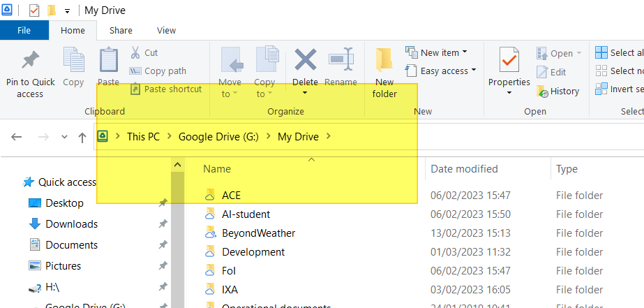Open the recent locations dropdown chevron

click(x=64, y=137)
